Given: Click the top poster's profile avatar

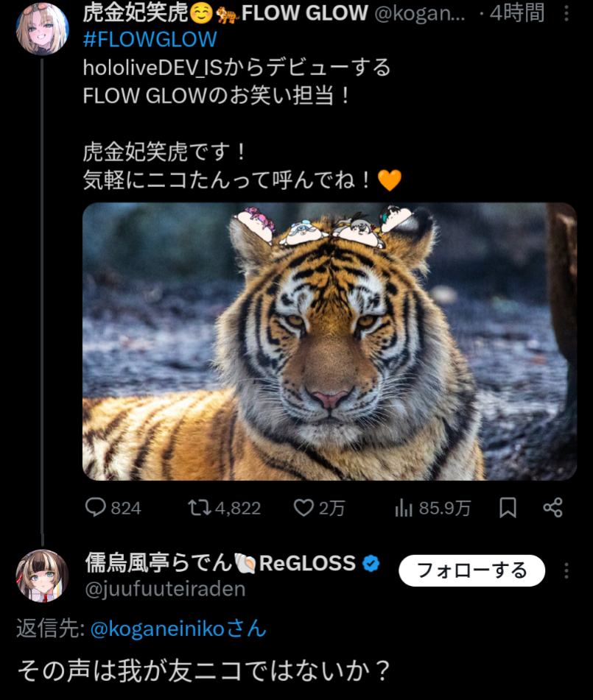Looking at the screenshot, I should pos(42,28).
